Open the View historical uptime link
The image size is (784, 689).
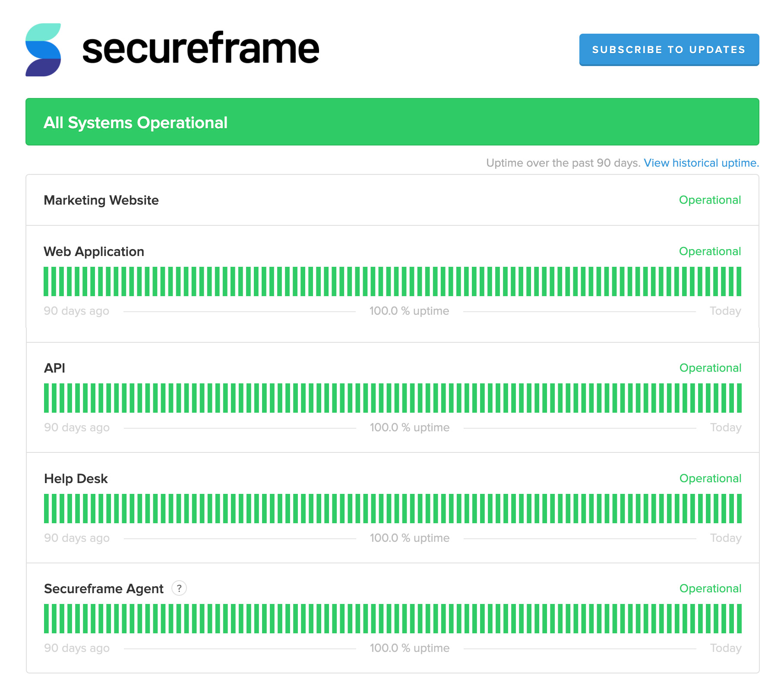[x=701, y=163]
